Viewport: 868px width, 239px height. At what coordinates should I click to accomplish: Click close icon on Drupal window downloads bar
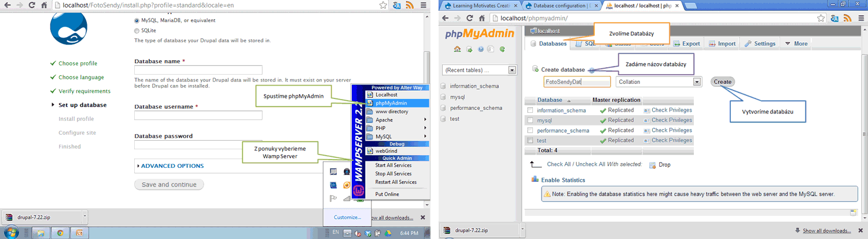[422, 218]
